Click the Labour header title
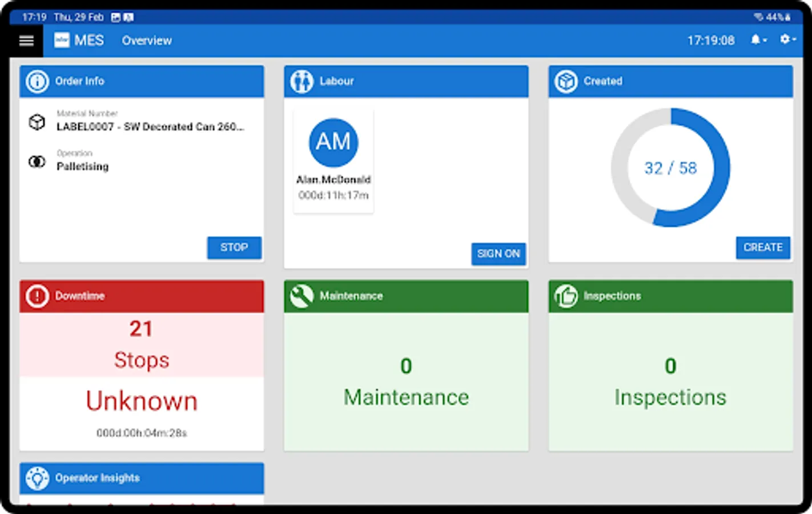 (x=337, y=81)
